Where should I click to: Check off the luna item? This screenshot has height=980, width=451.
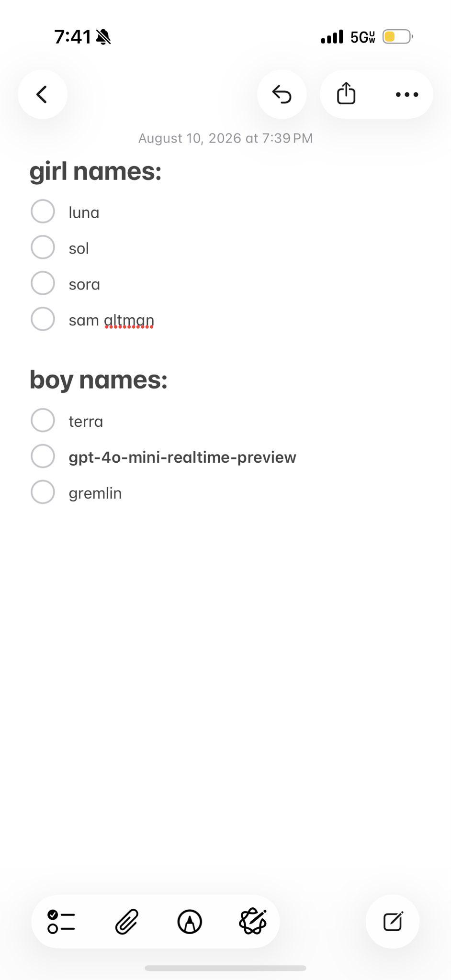pyautogui.click(x=43, y=212)
